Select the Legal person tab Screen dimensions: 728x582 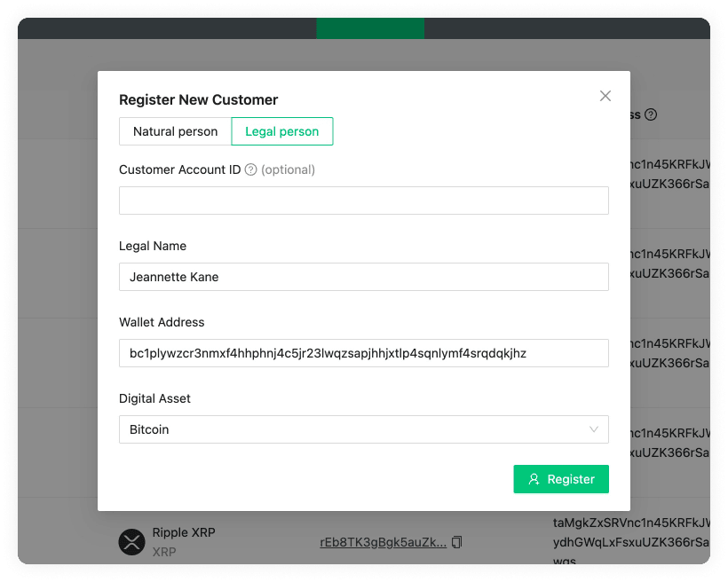point(281,131)
